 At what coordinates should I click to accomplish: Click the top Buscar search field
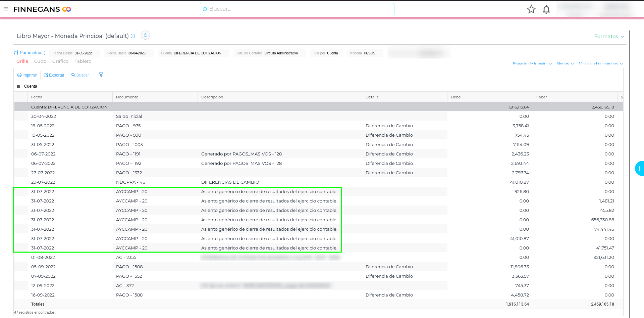click(x=297, y=9)
